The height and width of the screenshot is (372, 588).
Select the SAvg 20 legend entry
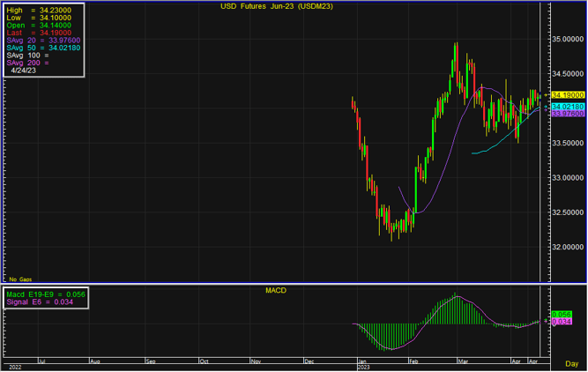(x=43, y=39)
